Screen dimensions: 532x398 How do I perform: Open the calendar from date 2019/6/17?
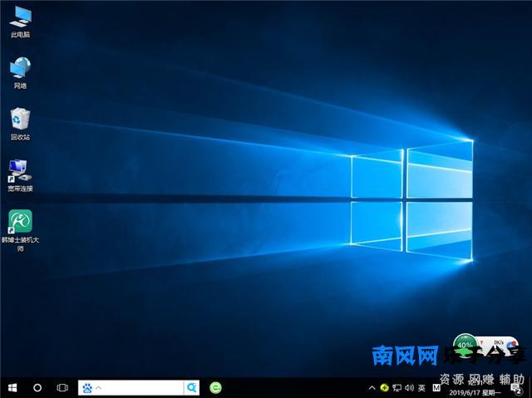click(x=475, y=393)
